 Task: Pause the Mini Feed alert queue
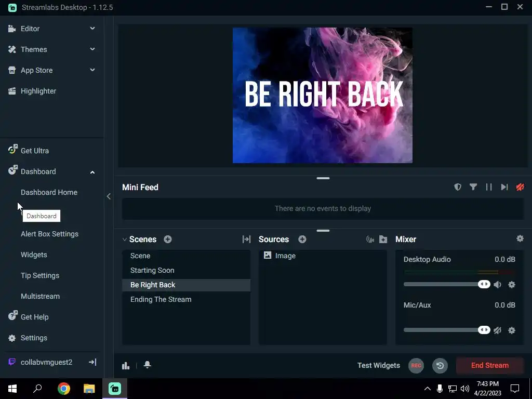click(489, 187)
